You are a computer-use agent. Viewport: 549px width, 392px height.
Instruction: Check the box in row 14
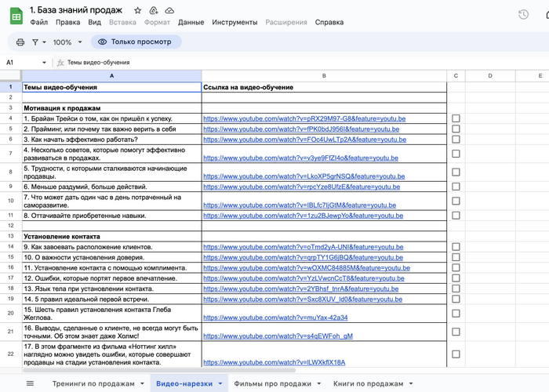point(456,246)
